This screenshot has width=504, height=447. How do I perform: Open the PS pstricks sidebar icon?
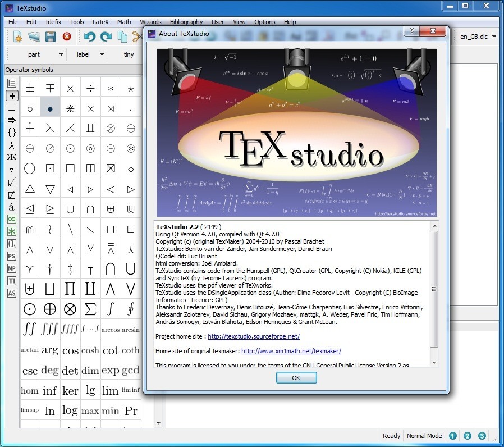pos(12,256)
